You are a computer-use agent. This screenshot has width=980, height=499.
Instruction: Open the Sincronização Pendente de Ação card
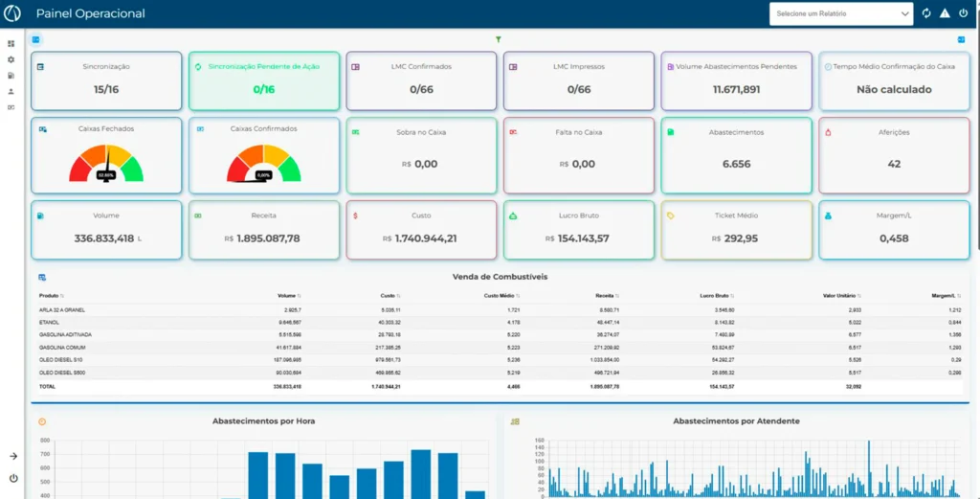[264, 80]
